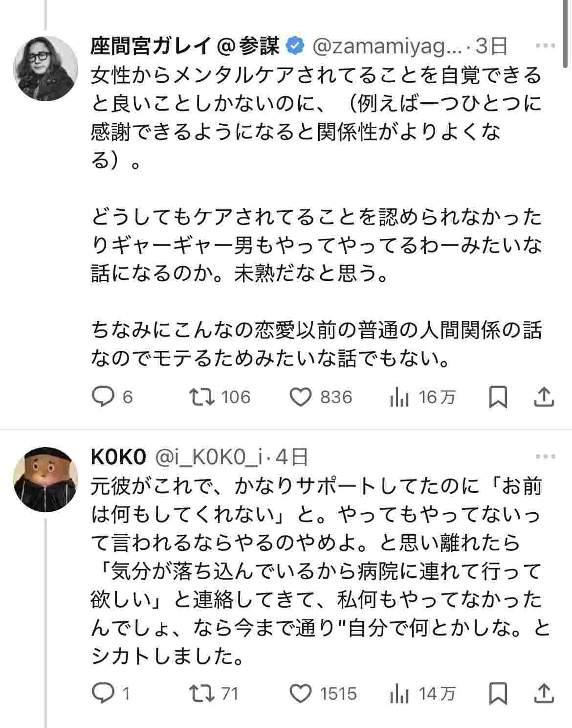View analytics showing 16万 views
The height and width of the screenshot is (728, 572).
point(399,398)
